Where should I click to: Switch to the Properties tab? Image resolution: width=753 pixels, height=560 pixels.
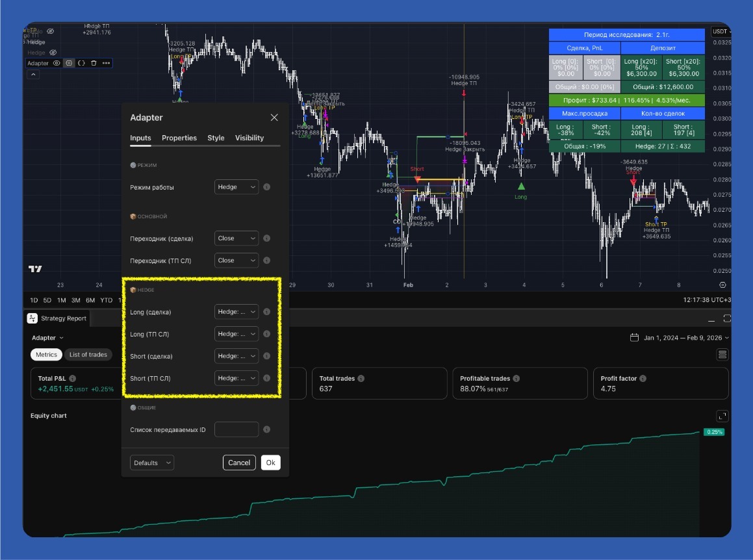tap(179, 138)
